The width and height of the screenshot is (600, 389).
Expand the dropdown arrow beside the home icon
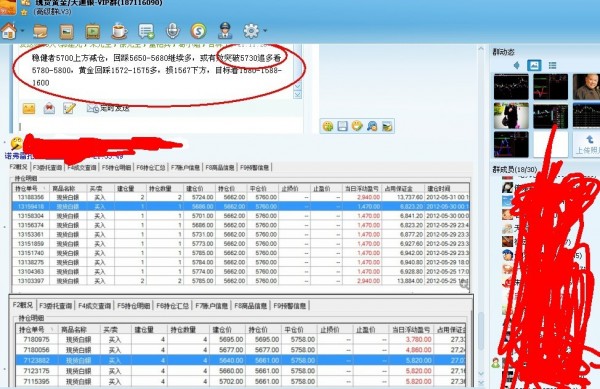pyautogui.click(x=22, y=31)
